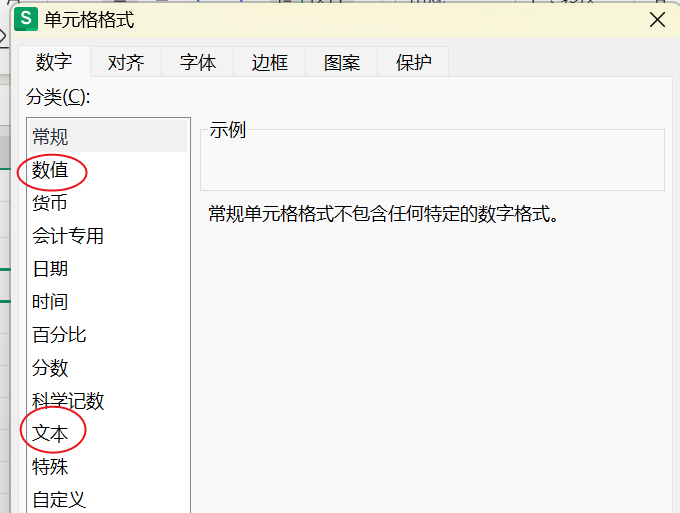Select the 时间 format category
The image size is (680, 513).
(x=50, y=302)
